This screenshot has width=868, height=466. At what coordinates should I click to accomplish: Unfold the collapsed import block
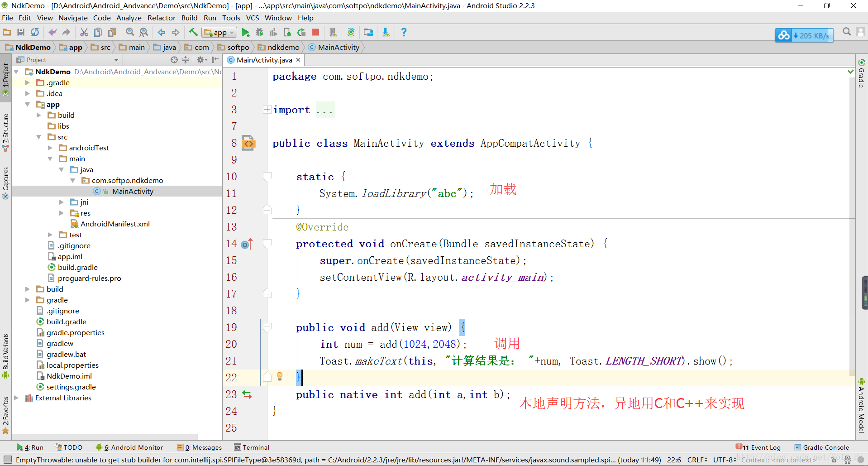267,109
